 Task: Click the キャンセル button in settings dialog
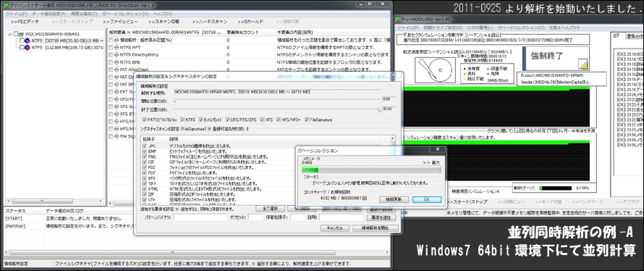335,228
